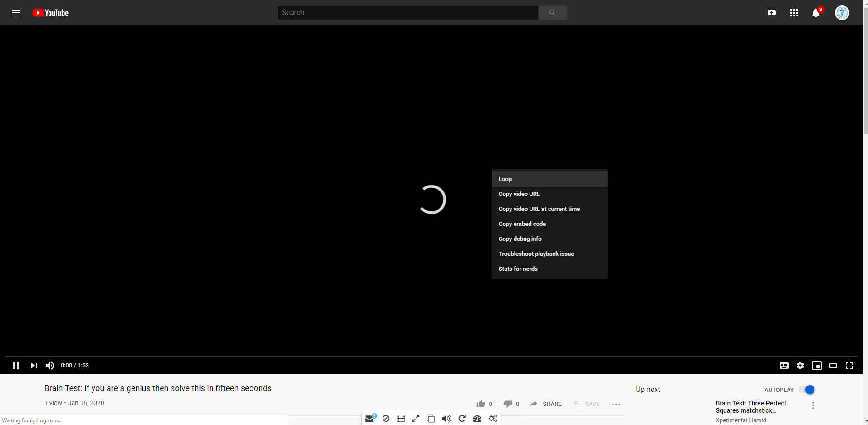868x425 pixels.
Task: Click the SHARE button
Action: [x=546, y=404]
